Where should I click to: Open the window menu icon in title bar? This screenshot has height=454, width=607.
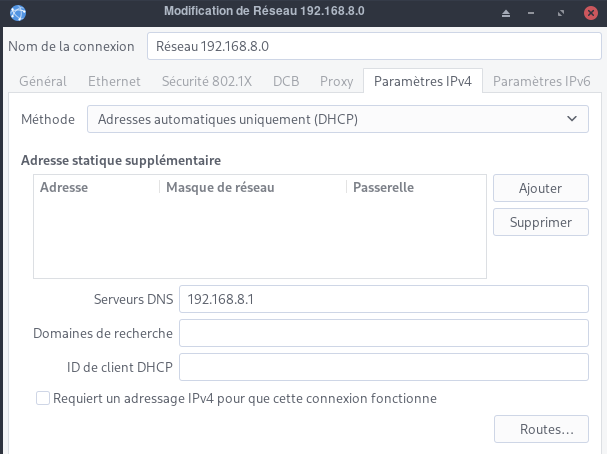(x=17, y=12)
